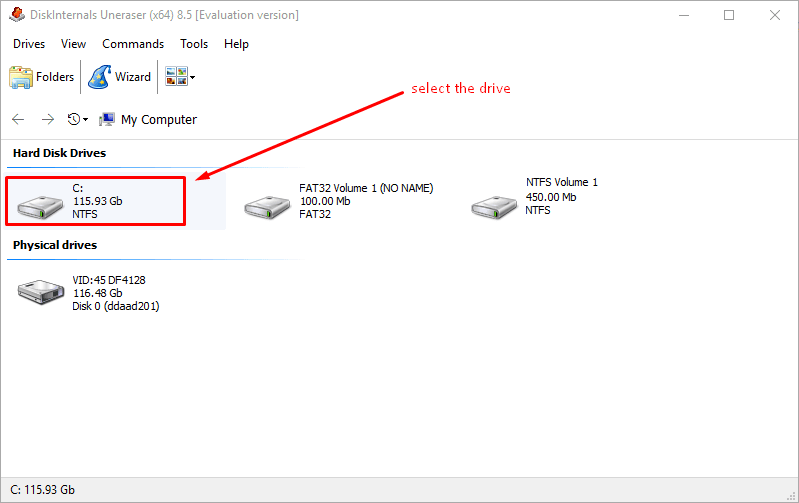
Task: Launch the recovery Wizard
Action: pyautogui.click(x=119, y=77)
